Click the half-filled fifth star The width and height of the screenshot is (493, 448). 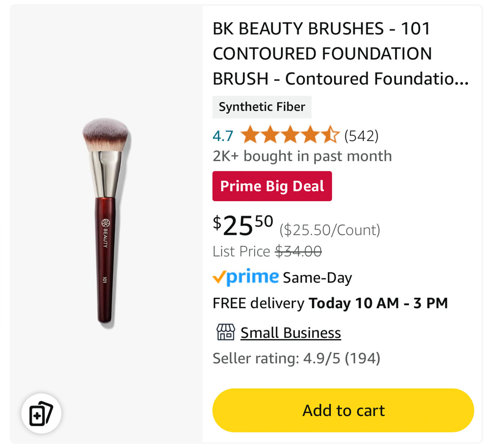[x=331, y=135]
